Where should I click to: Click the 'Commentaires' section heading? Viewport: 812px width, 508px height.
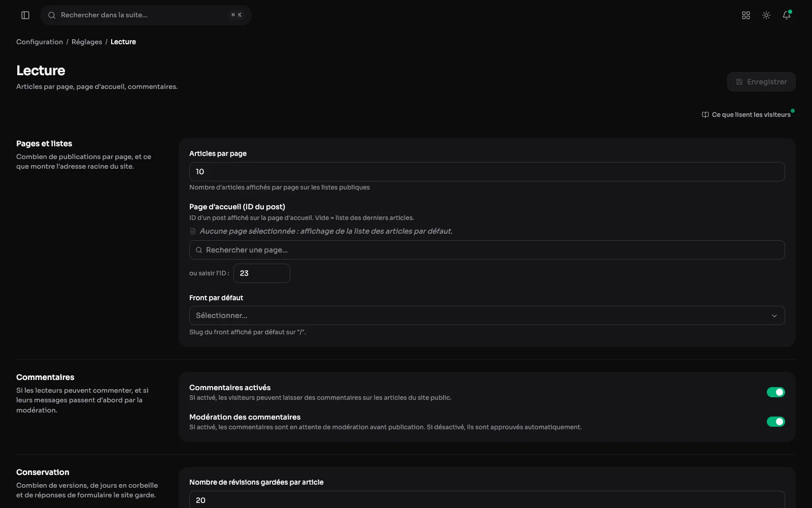pos(45,377)
